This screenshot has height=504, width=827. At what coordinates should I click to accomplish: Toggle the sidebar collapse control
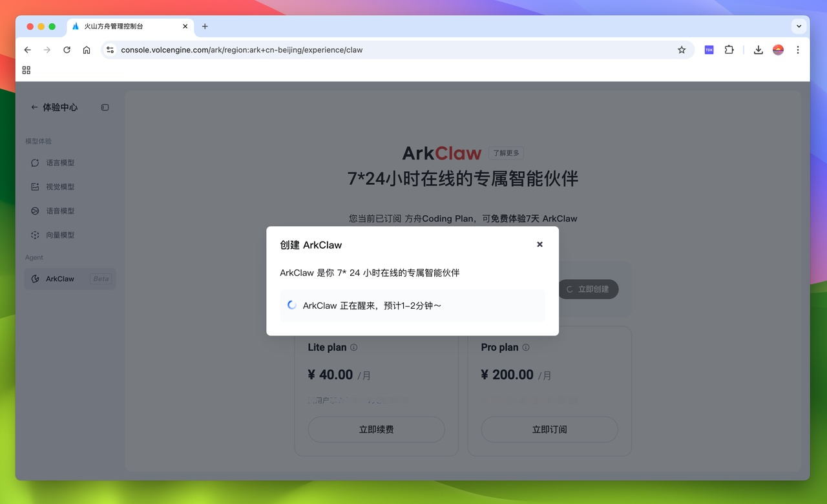105,107
